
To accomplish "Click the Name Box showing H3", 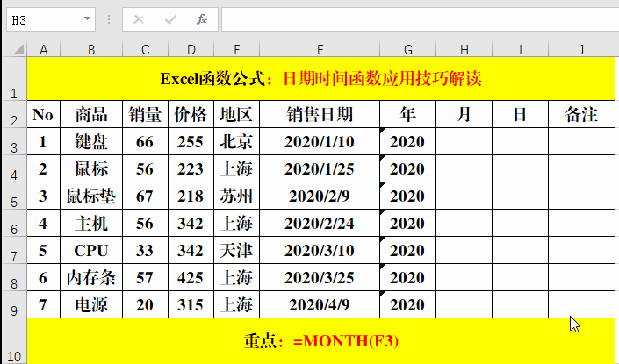I will 51,19.
